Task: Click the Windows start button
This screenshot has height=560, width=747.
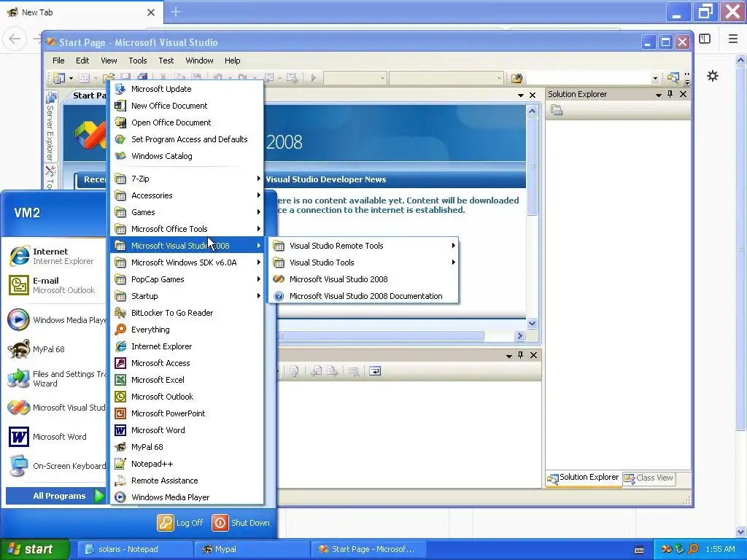Action: click(x=34, y=549)
